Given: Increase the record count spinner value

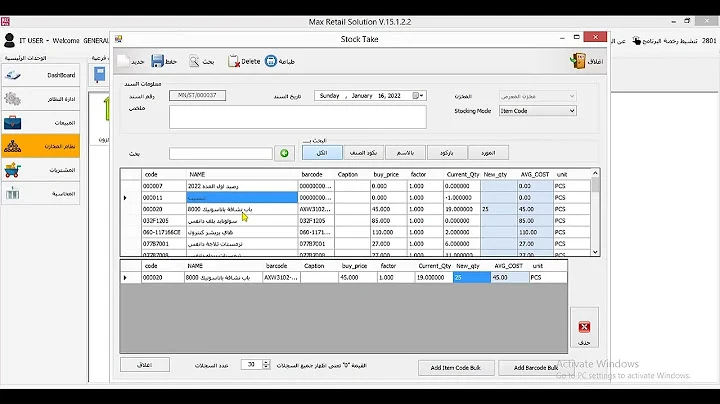Looking at the screenshot, I should (x=266, y=362).
